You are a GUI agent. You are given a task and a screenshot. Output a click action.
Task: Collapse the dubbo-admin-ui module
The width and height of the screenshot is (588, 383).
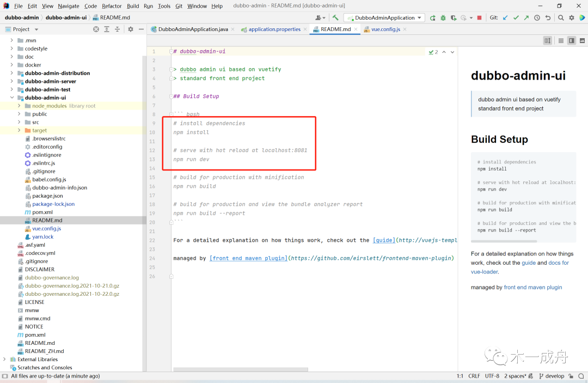(x=11, y=98)
